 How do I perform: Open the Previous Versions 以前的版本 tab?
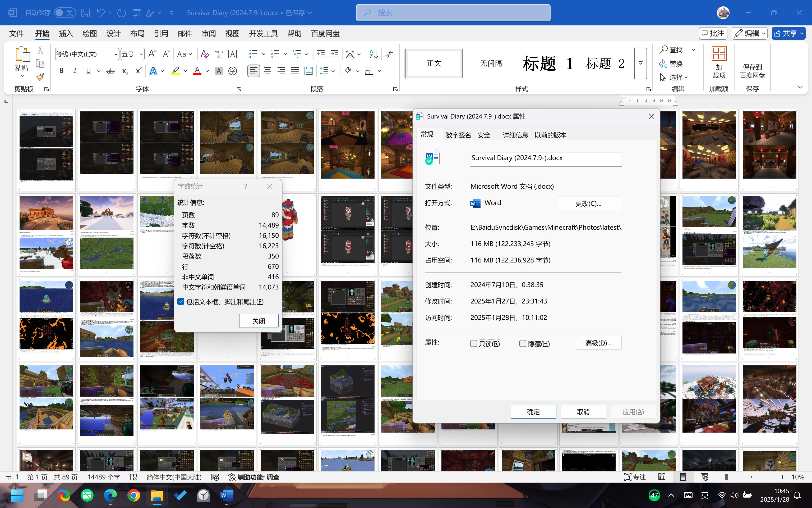550,135
